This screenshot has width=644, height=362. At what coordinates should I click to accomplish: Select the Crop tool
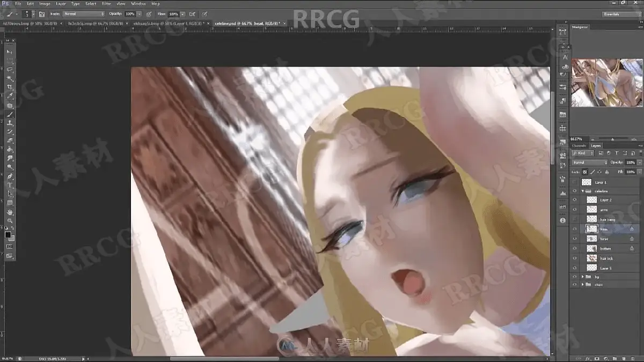tap(10, 87)
